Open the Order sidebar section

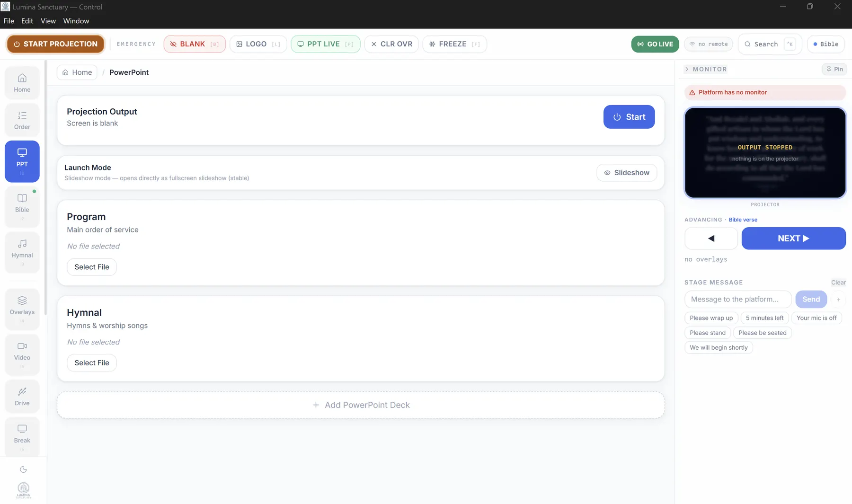coord(22,120)
